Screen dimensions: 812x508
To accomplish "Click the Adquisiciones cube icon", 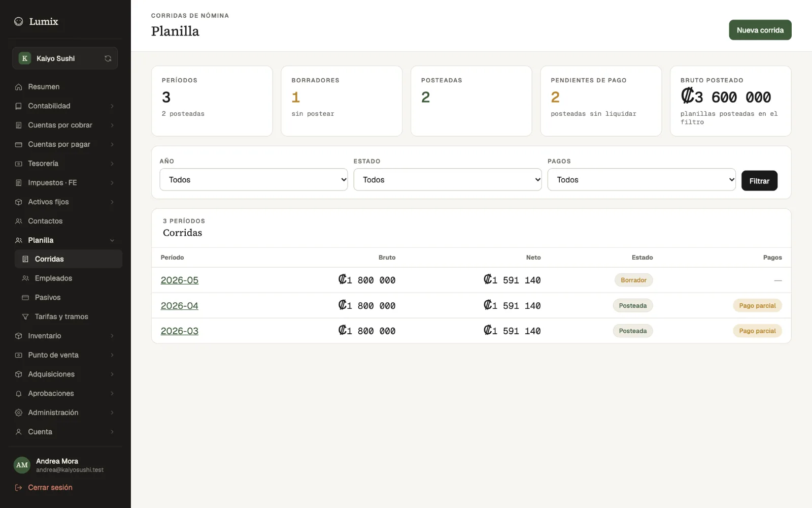I will [19, 374].
